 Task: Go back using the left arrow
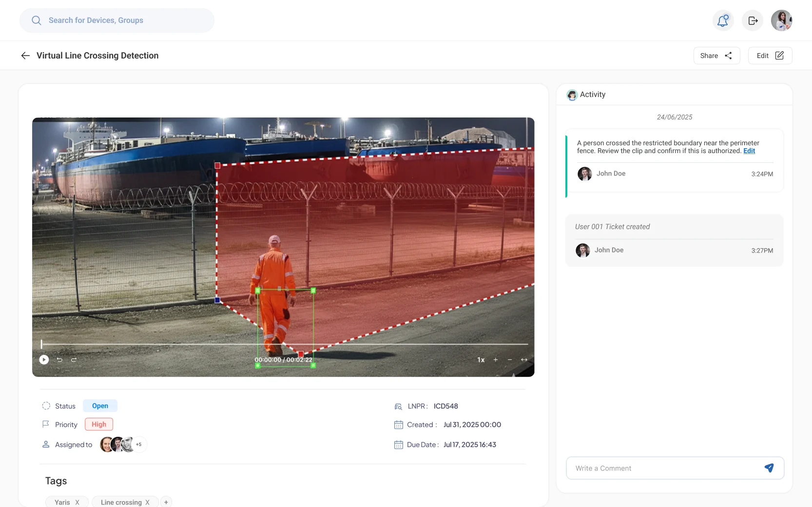25,56
